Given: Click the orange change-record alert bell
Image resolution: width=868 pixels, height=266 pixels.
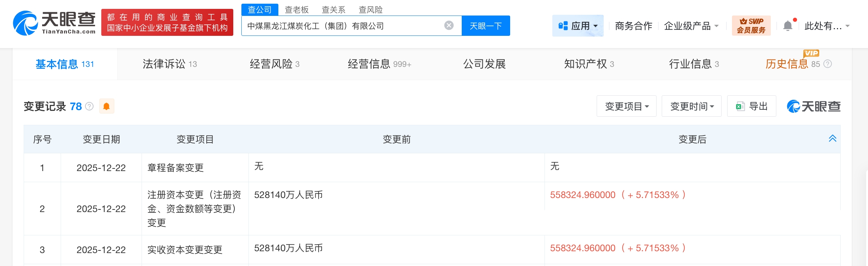Looking at the screenshot, I should (x=106, y=106).
